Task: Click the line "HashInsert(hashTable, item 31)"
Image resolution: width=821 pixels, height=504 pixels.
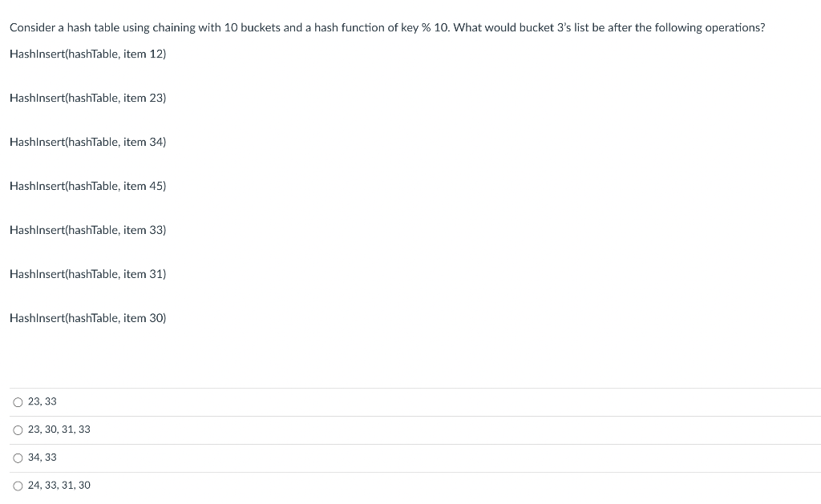Action: point(87,274)
